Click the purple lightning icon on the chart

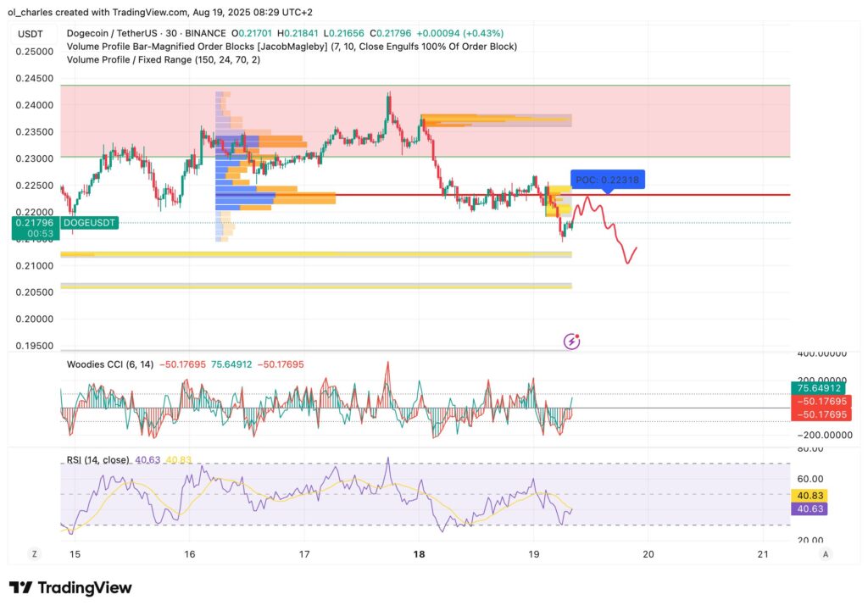click(571, 340)
